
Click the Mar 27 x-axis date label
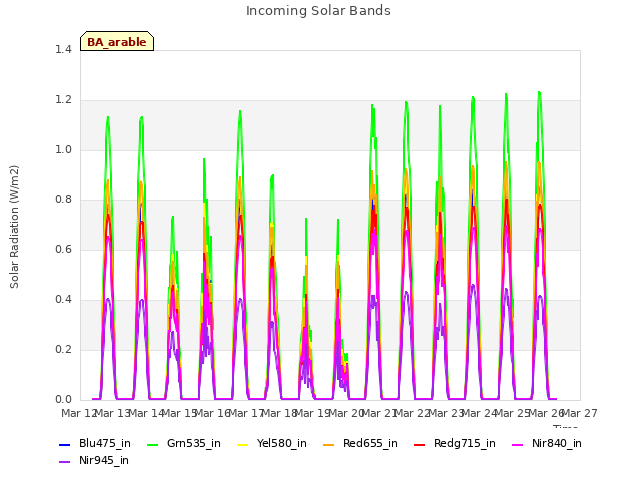pos(580,413)
